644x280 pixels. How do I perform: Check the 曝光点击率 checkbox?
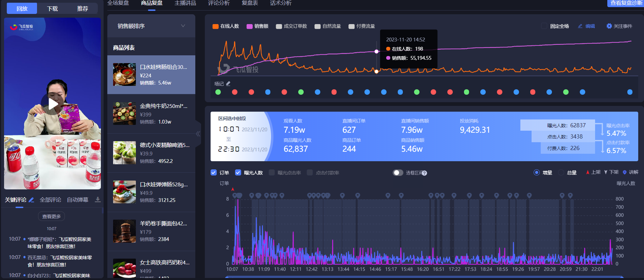point(272,172)
